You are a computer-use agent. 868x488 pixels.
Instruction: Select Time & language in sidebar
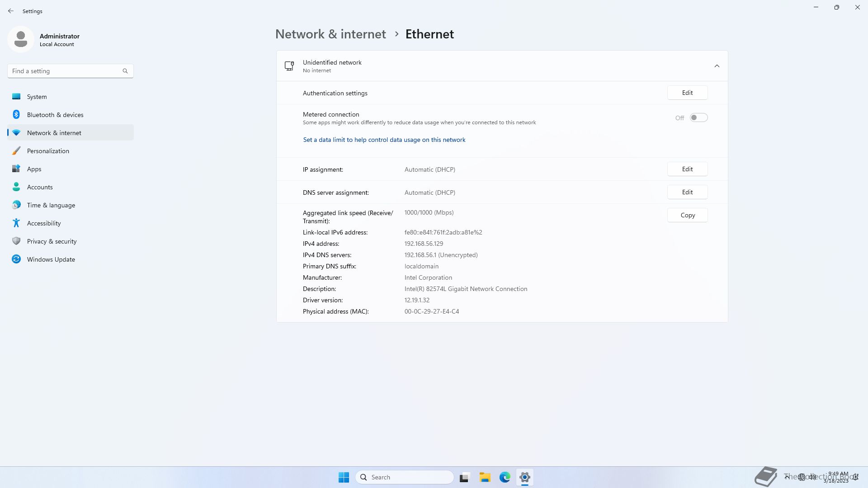point(51,205)
